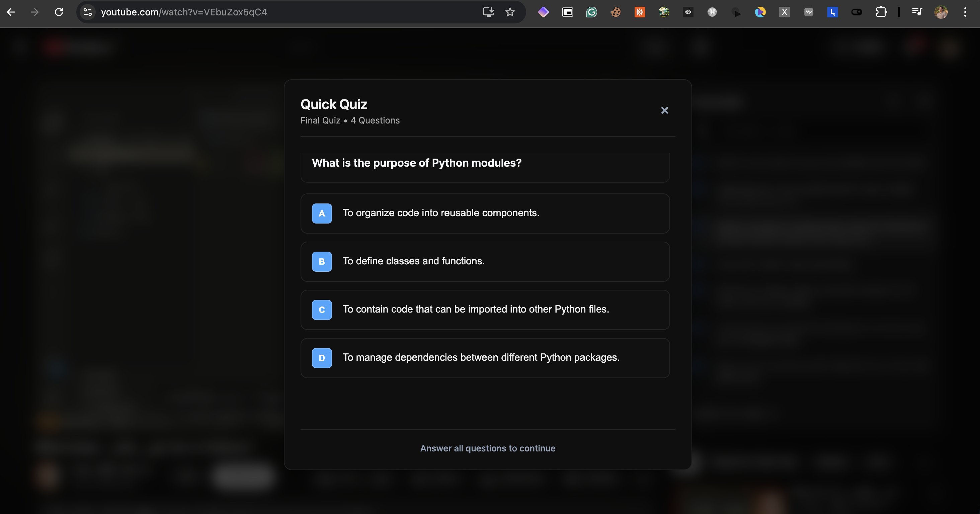
Task: Open the cookie extension icon
Action: 616,12
